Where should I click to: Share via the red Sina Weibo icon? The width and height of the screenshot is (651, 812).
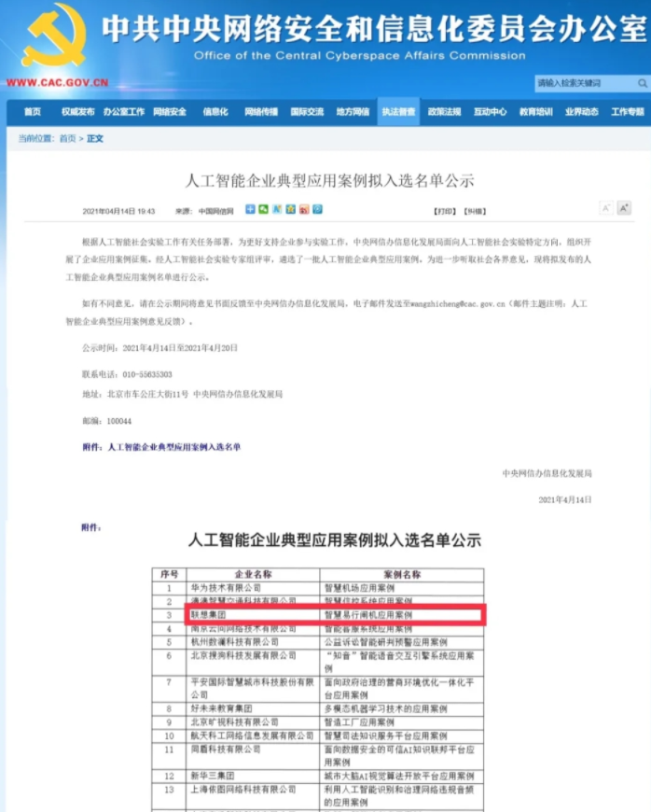pyautogui.click(x=304, y=209)
